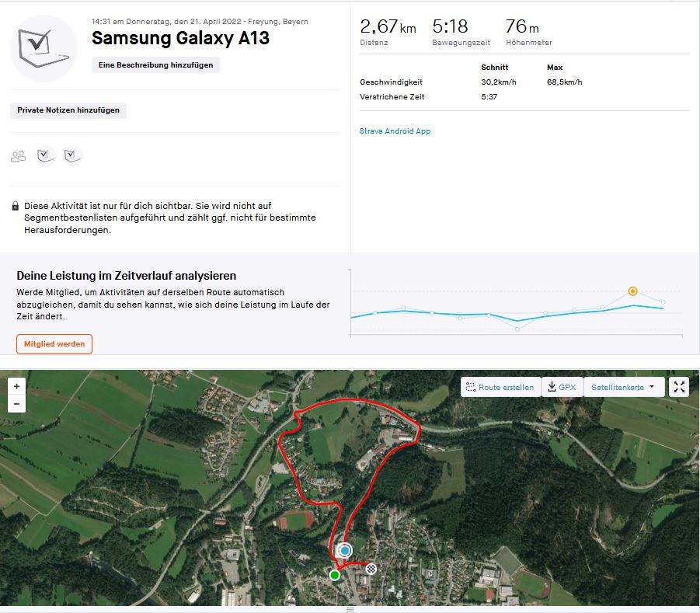
Task: Click the first small athlete avatar
Action: point(46,156)
